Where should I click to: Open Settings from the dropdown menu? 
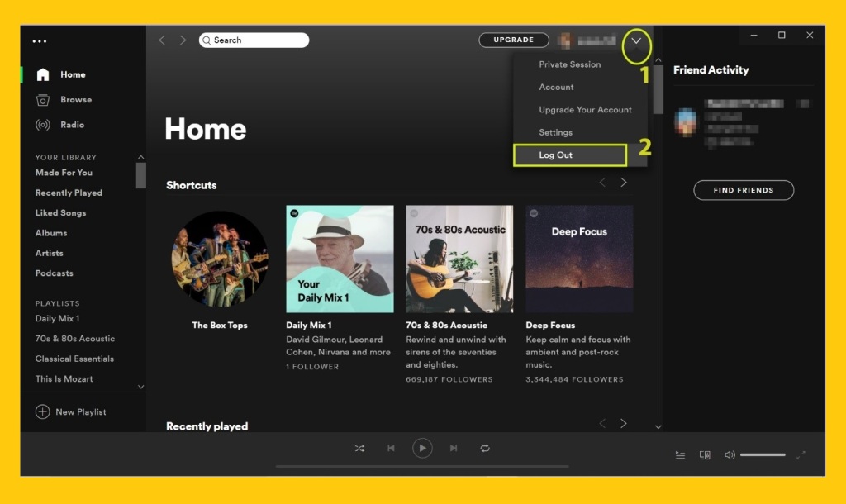pos(556,132)
